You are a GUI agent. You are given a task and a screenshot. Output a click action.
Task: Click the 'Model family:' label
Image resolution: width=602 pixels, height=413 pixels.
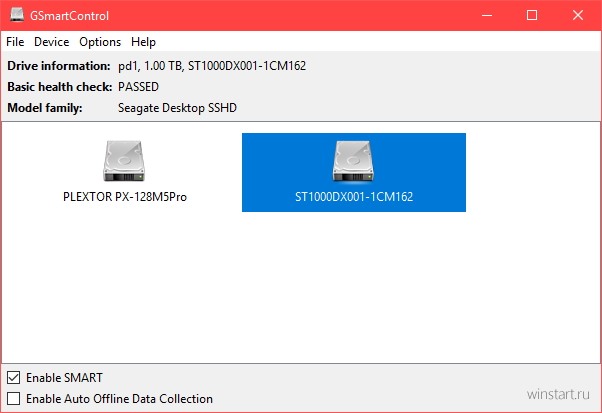pyautogui.click(x=45, y=108)
